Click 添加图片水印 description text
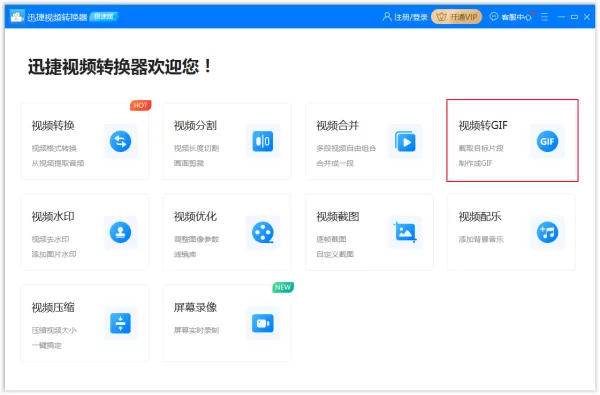This screenshot has height=395, width=600. (x=54, y=255)
